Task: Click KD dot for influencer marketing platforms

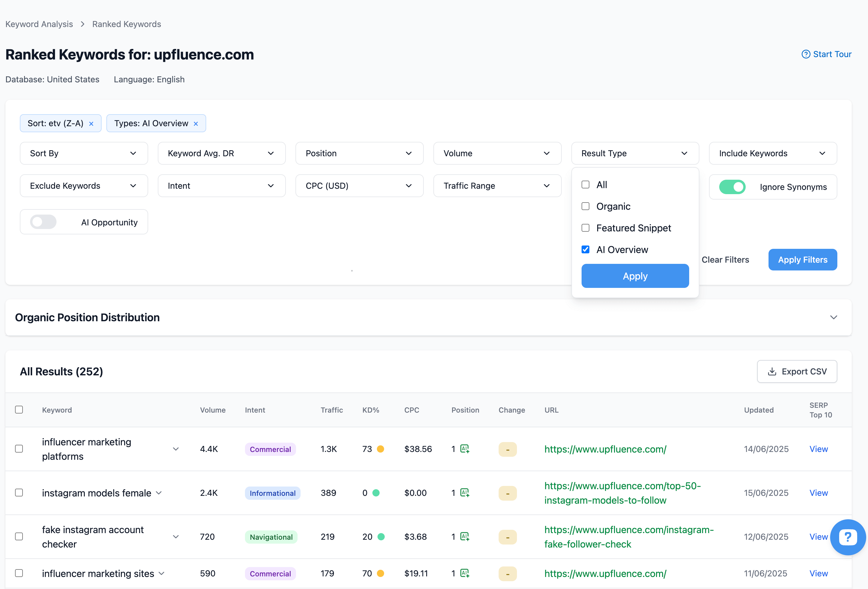Action: [380, 449]
